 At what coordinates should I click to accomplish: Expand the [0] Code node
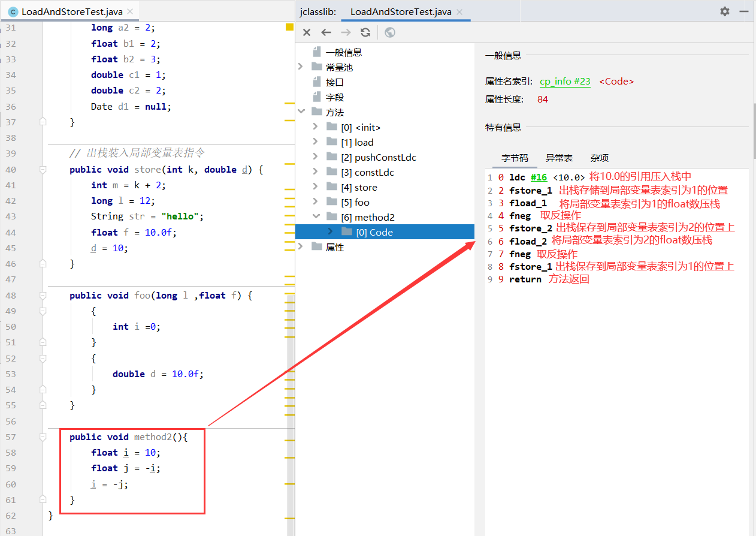(331, 231)
